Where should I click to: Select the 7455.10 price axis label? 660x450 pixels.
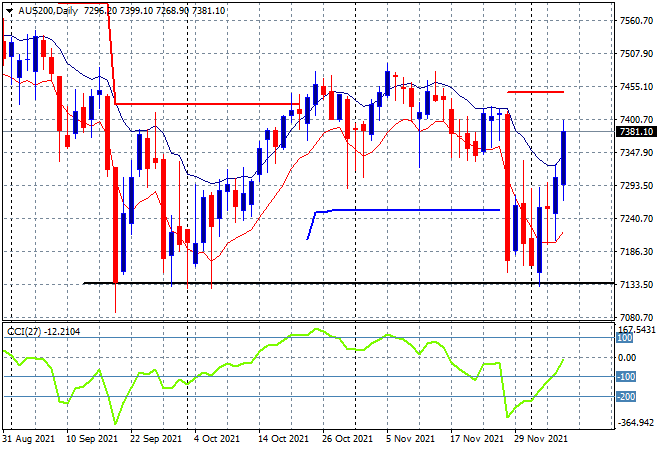(x=636, y=87)
